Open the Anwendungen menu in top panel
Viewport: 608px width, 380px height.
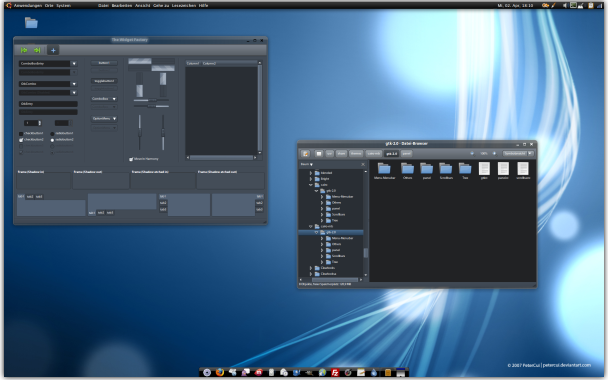pyautogui.click(x=28, y=5)
